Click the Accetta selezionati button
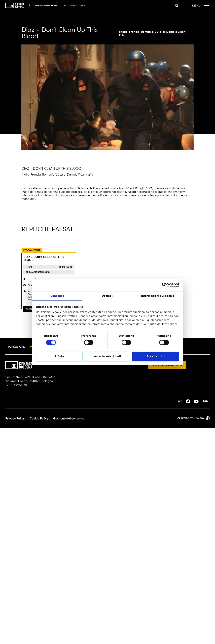Viewport: 215px width, 644px height. (107, 356)
